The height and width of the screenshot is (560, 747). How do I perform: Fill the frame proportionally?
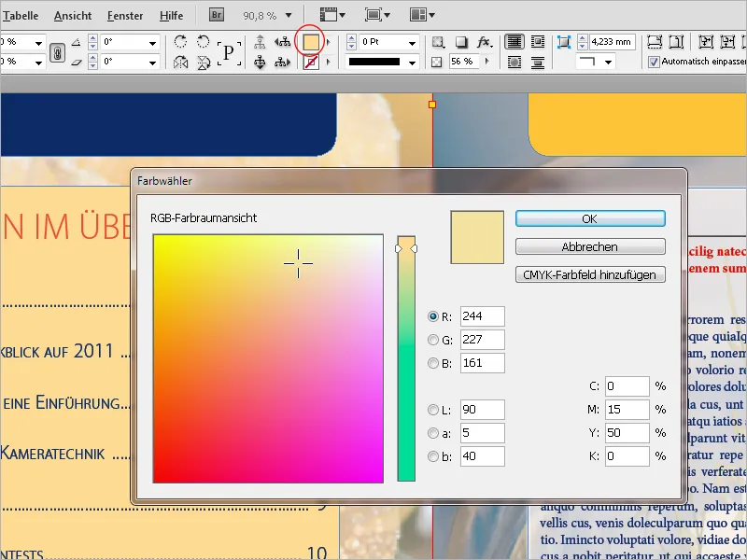click(655, 42)
